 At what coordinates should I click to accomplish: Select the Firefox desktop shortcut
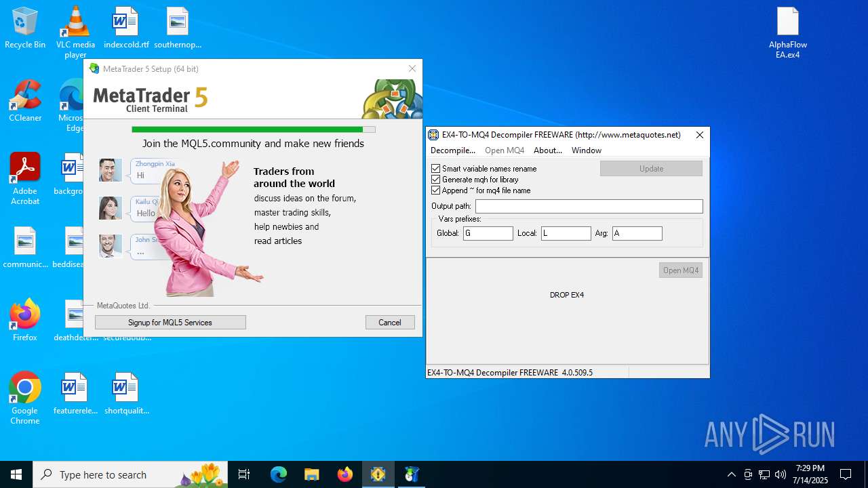pos(25,320)
